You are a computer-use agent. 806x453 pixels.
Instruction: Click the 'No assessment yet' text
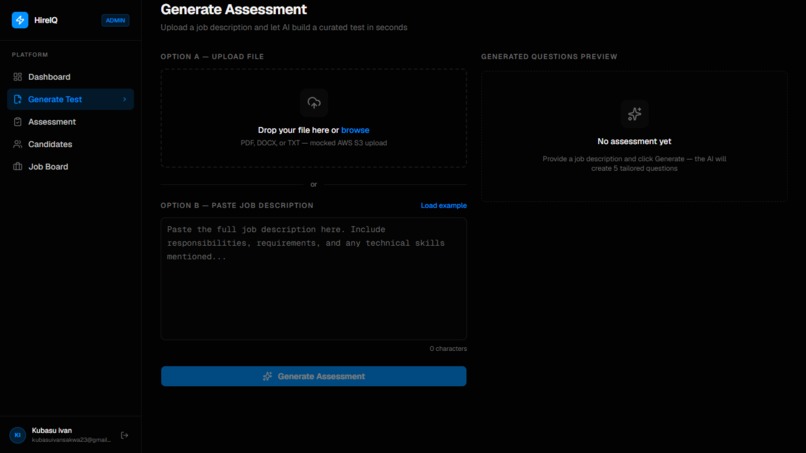(x=634, y=141)
